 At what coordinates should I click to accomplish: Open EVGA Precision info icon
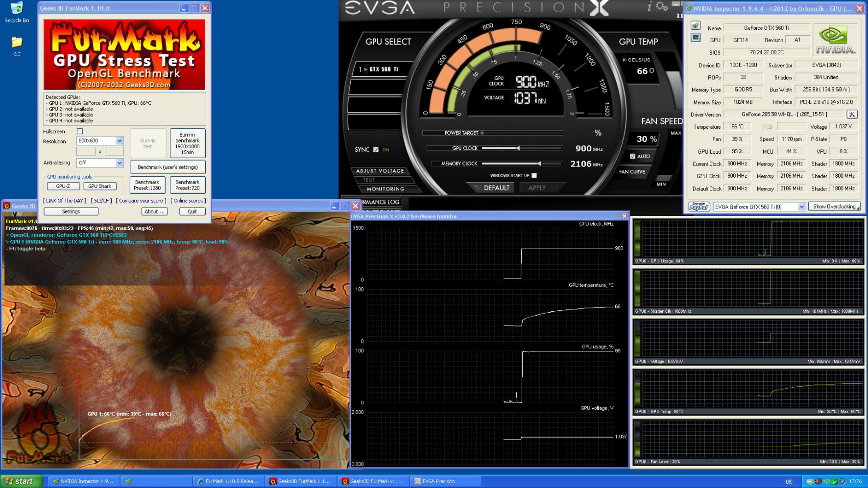tap(650, 6)
